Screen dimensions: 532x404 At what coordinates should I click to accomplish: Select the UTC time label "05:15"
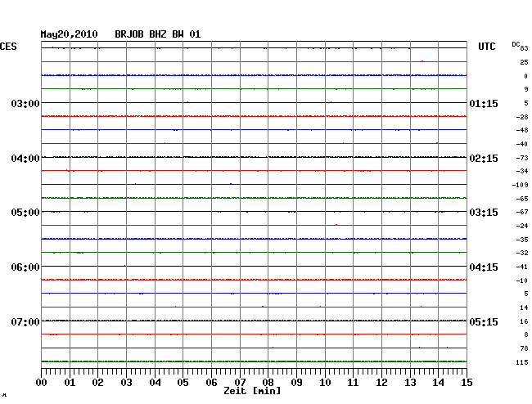pos(484,321)
